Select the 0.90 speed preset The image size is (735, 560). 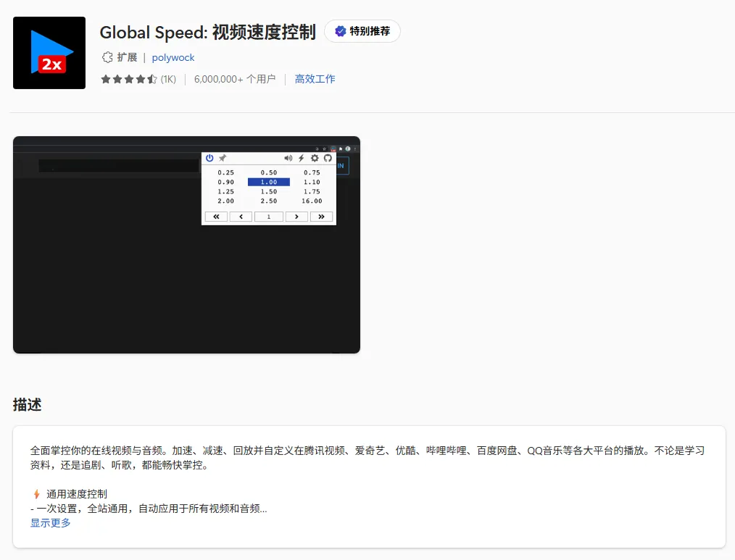(225, 182)
